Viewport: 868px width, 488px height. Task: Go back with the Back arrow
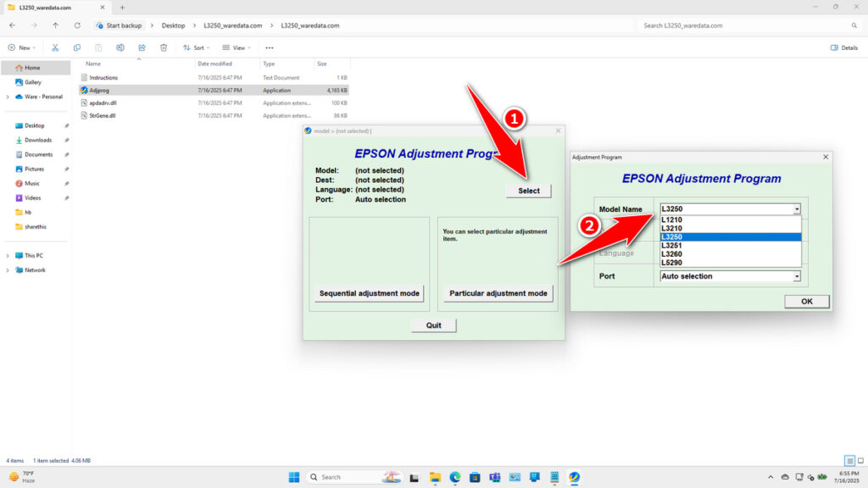[x=12, y=25]
